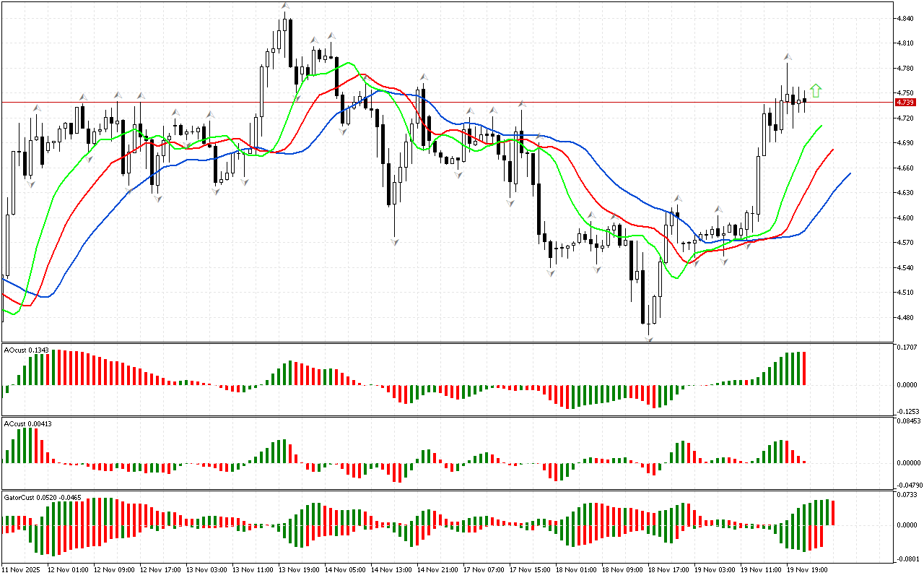This screenshot has height=578, width=924.
Task: Click fractal arrow below the 14 Nov 13:00 low
Action: coord(395,242)
